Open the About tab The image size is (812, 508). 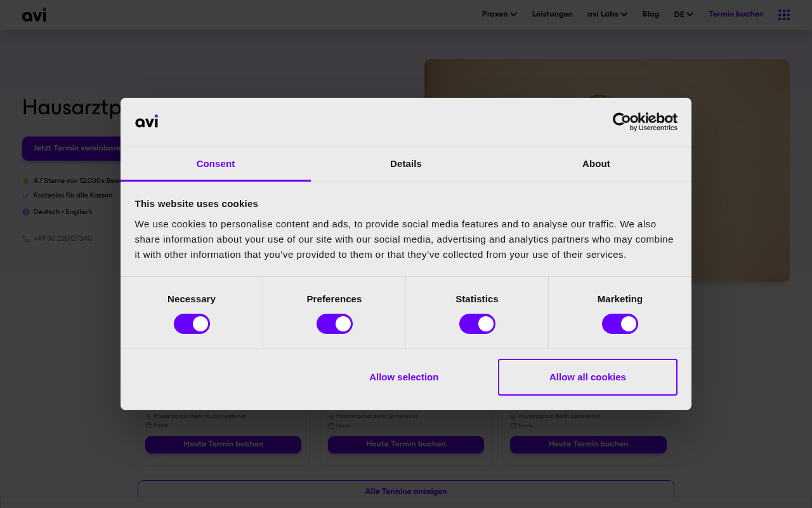596,164
